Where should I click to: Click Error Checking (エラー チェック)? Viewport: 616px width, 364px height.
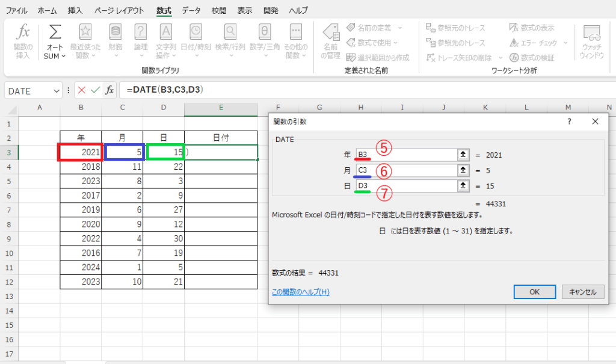point(534,43)
